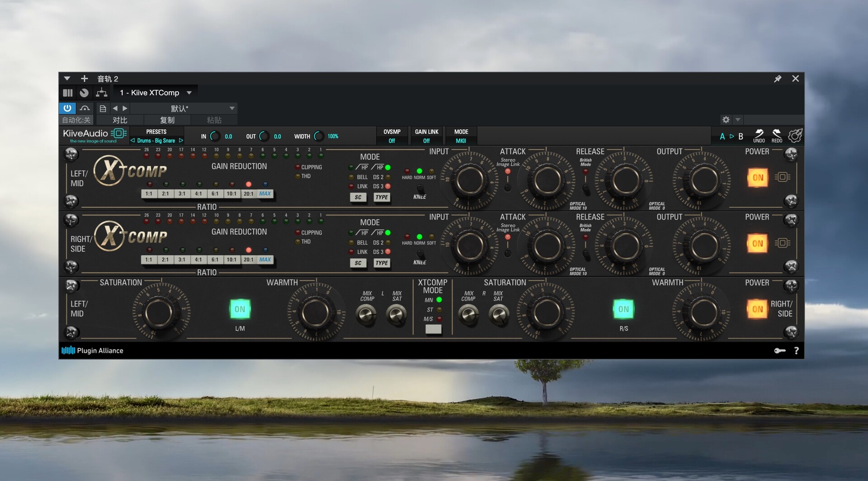Pin the plugin window
Screen dimensions: 868x481
pos(778,79)
